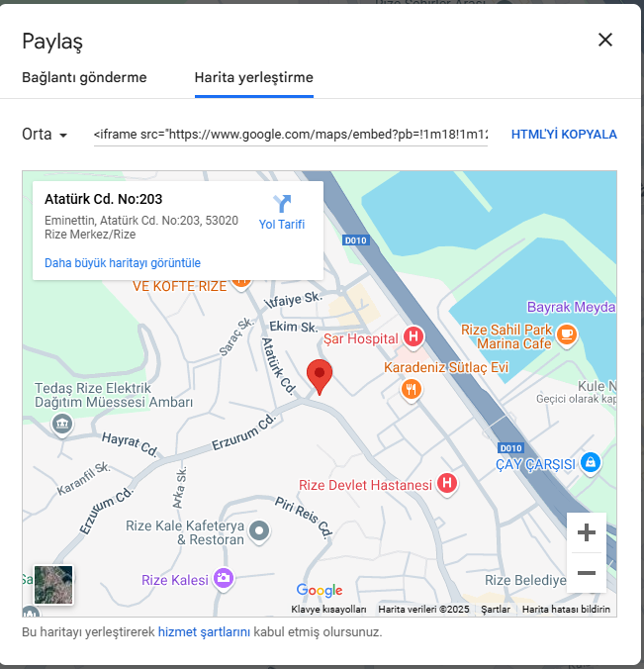
Task: Click the Bayrak Meyda label
Action: point(572,307)
